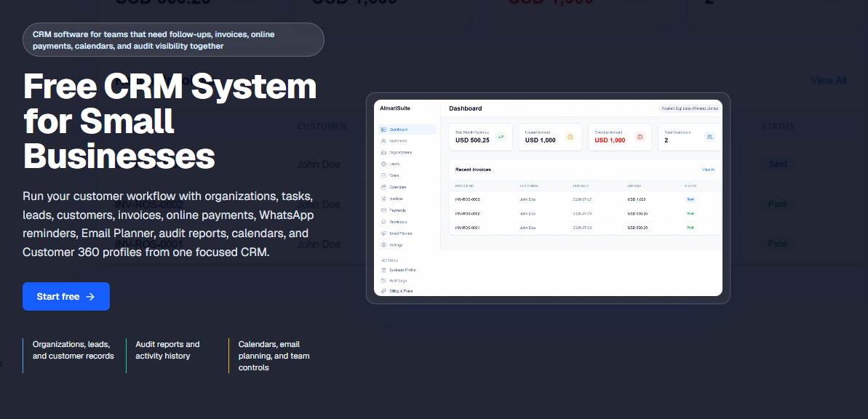Click the orange clock icon on Unpaid Amount
The image size is (868, 419).
tap(570, 137)
